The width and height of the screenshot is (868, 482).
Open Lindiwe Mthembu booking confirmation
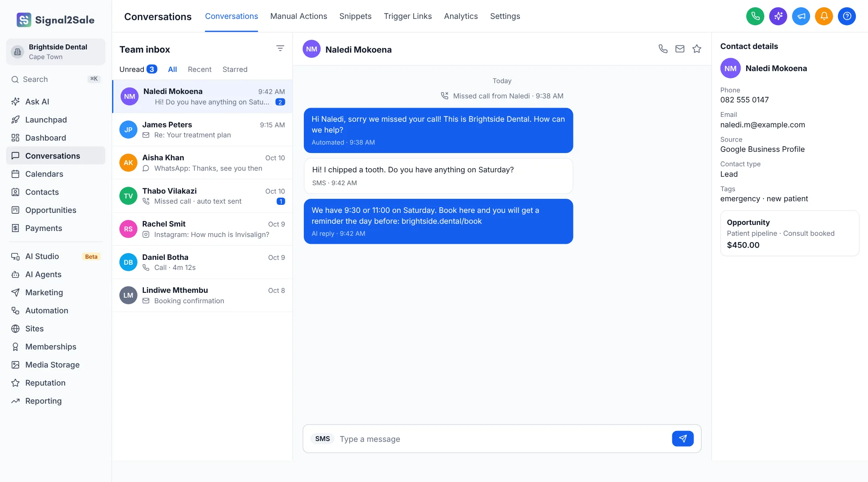pyautogui.click(x=202, y=295)
